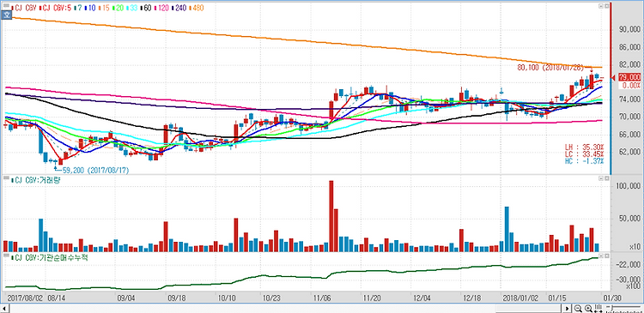Click the CJ CGV:기관순매수누적 legend
Viewport: 644px width, 313px height.
coord(50,256)
